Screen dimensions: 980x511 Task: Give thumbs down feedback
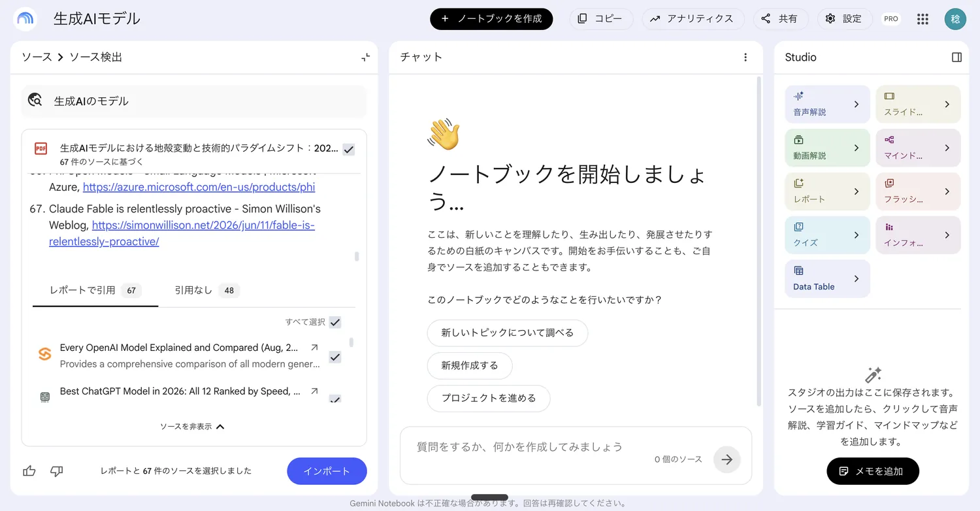[57, 470]
